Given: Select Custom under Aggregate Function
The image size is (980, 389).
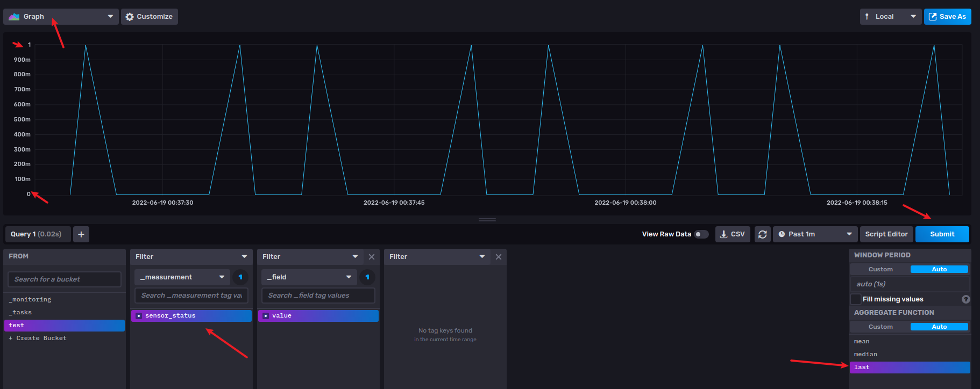Looking at the screenshot, I should click(x=880, y=327).
